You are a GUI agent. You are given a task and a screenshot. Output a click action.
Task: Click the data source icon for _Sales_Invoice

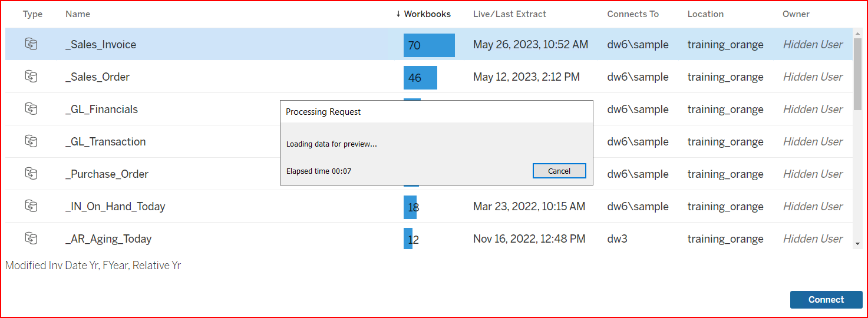[31, 44]
